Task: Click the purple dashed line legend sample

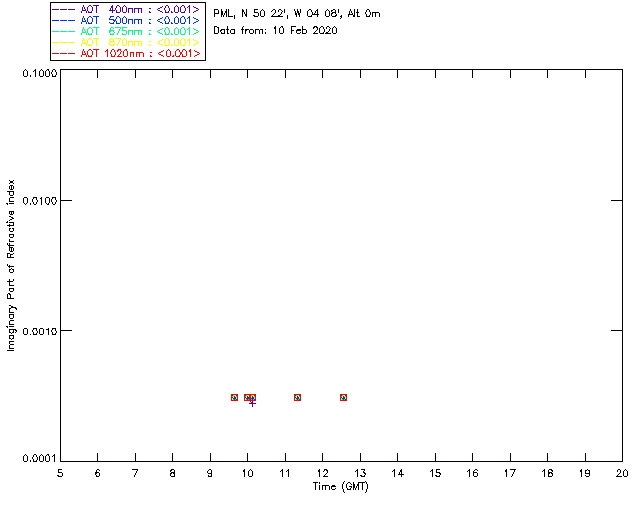Action: (x=64, y=9)
